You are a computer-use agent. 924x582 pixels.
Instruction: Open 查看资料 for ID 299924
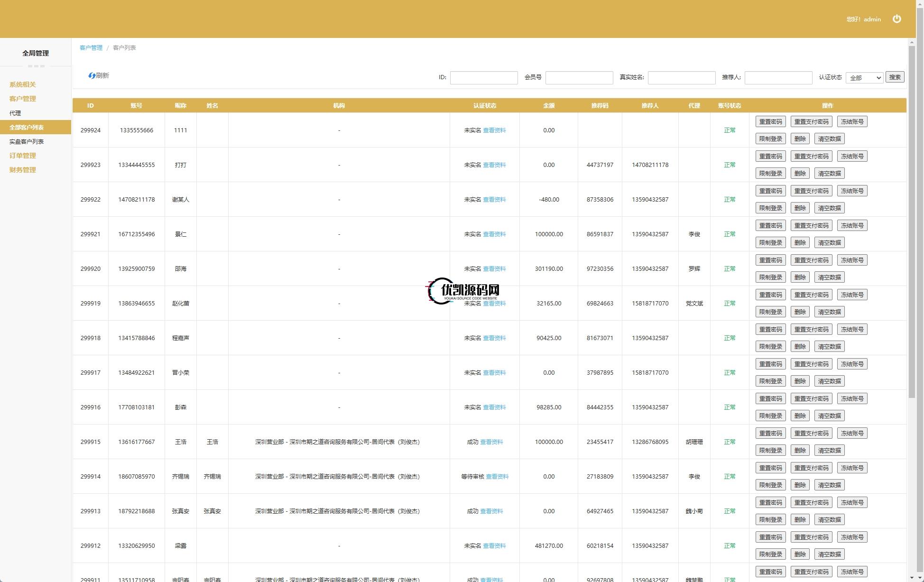click(494, 130)
